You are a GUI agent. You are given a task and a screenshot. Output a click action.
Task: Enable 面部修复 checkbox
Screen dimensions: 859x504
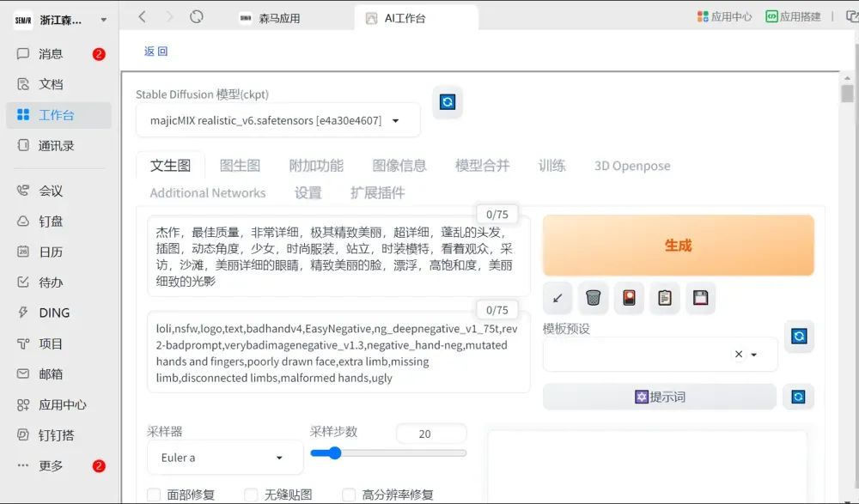[x=154, y=495]
